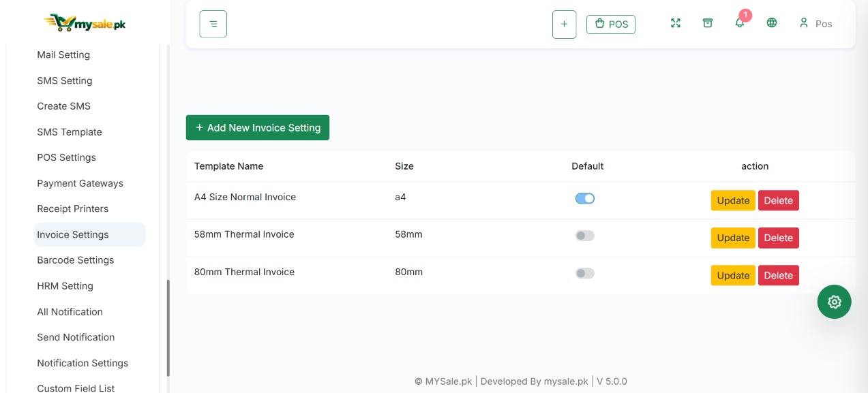Screen dimensions: 868x393
Task: Update the 80mm Thermal Invoice
Action: [733, 275]
